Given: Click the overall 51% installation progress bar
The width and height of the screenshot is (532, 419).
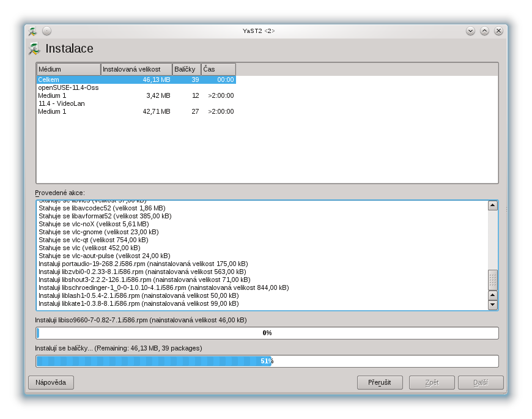Looking at the screenshot, I should point(267,362).
